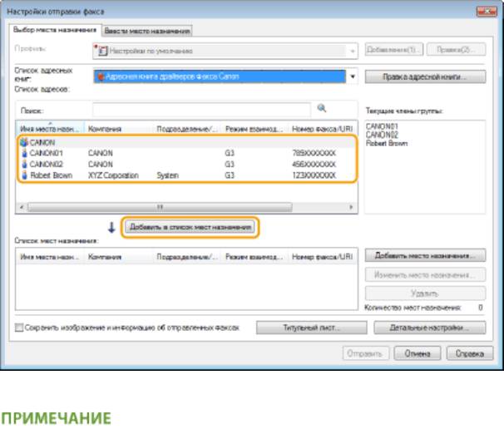The image size is (504, 429).
Task: Enable saving image and sent fax information
Action: point(19,328)
